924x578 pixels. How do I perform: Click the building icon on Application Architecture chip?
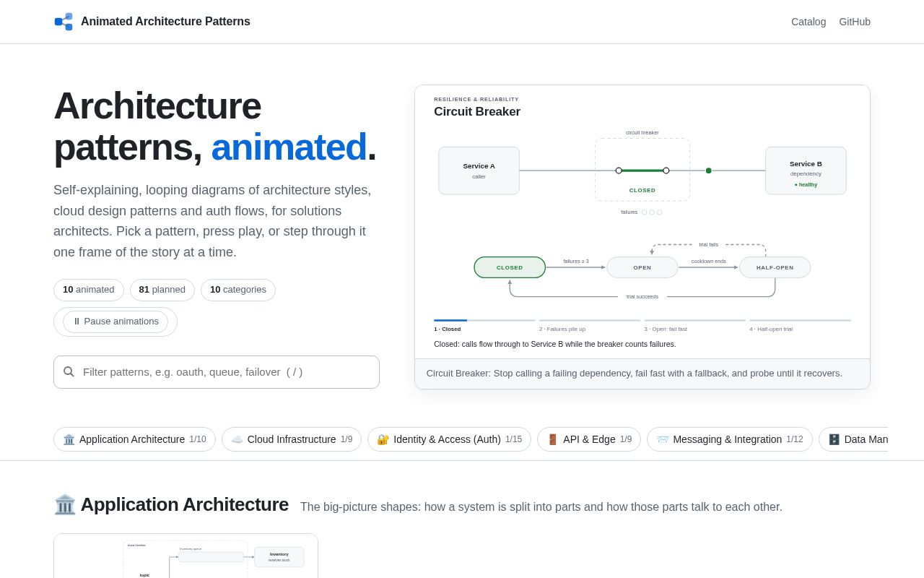pyautogui.click(x=69, y=439)
